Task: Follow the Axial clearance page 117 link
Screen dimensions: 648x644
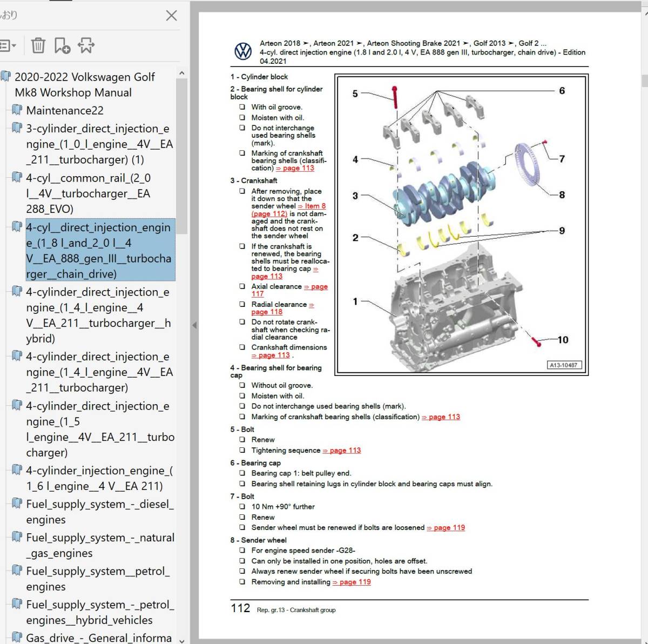Action: click(x=289, y=291)
